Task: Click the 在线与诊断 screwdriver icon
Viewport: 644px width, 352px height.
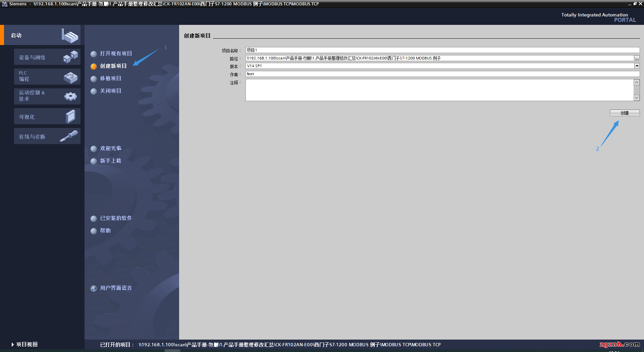Action: (x=69, y=136)
